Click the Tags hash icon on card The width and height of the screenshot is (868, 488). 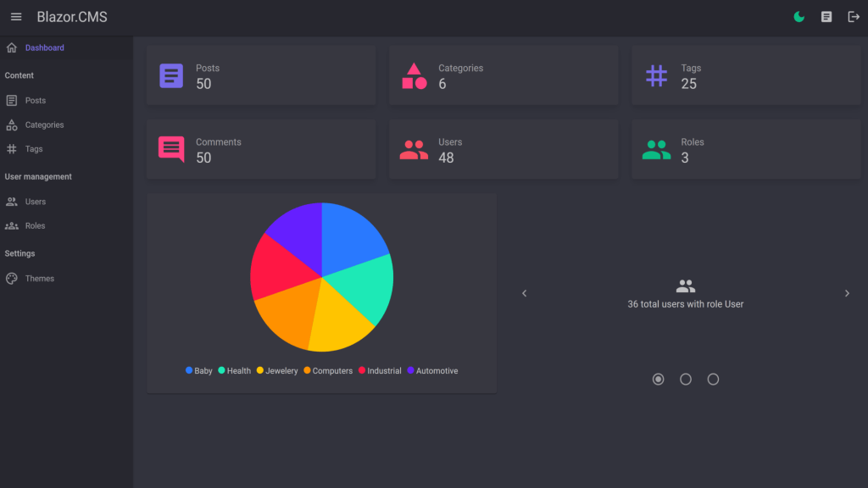(x=656, y=75)
